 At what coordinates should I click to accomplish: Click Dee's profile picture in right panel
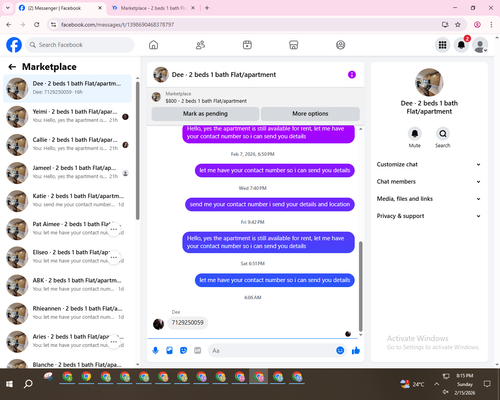pos(429,82)
